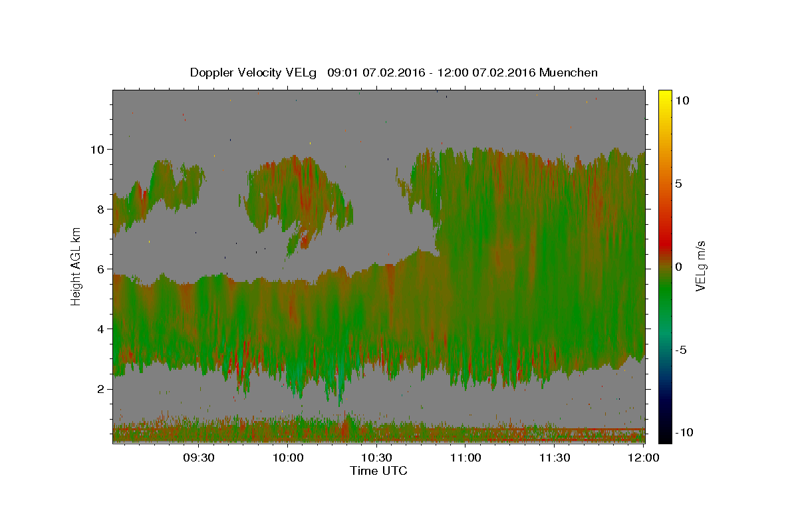Click the 8 km height tick label

pyautogui.click(x=101, y=209)
